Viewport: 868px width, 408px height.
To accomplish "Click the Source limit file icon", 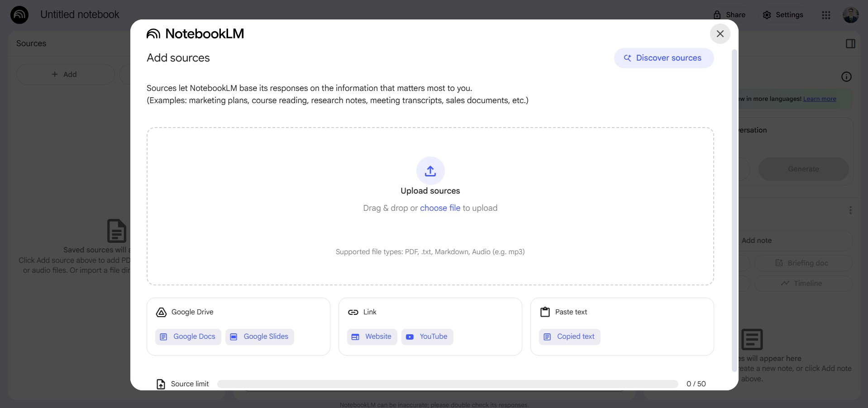I will 161,384.
